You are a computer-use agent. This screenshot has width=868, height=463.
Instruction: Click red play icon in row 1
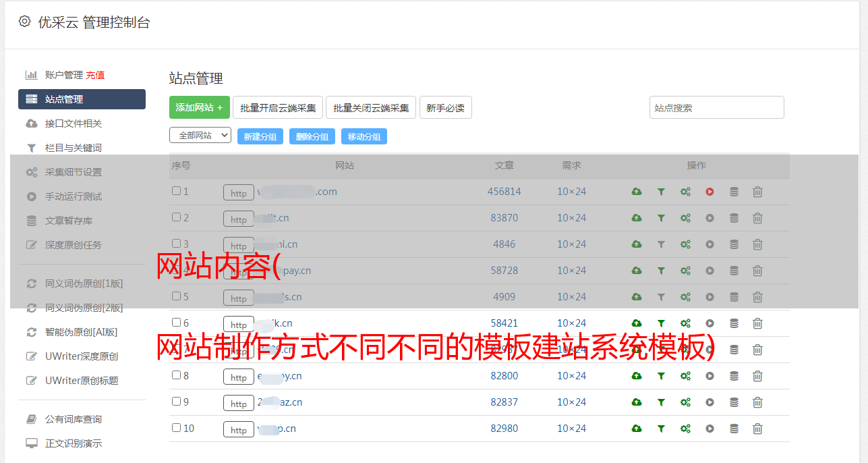coord(710,192)
